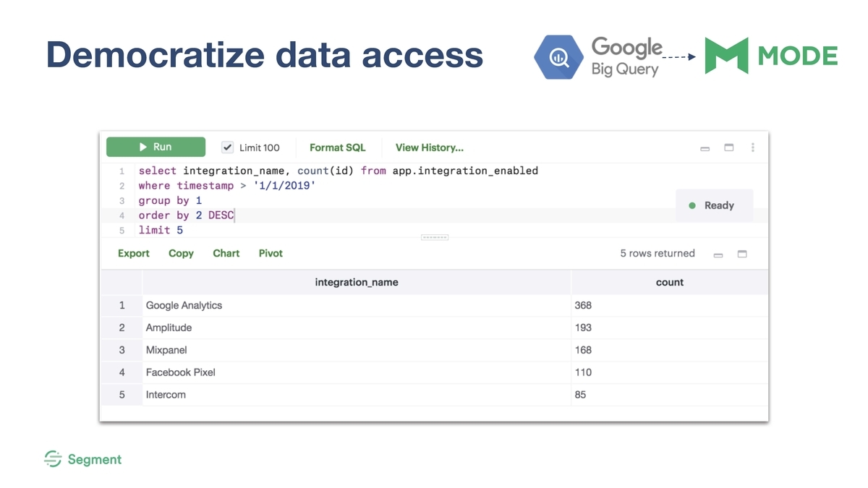Open the Chart view of results
868x488 pixels.
(226, 253)
